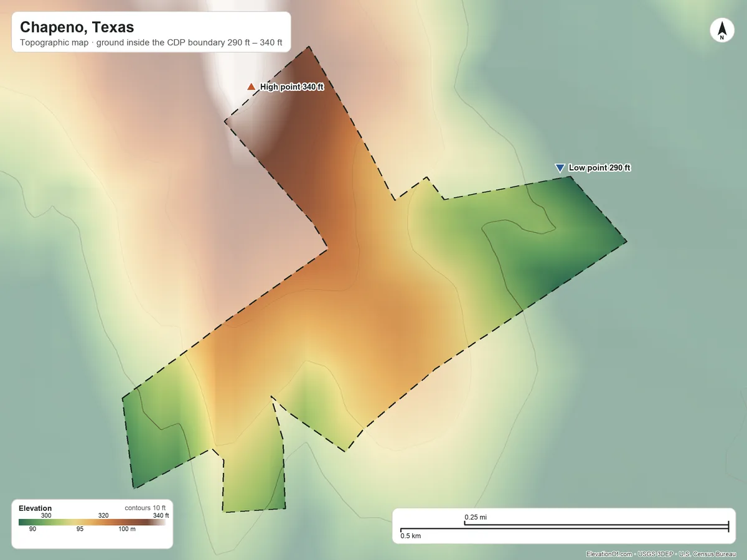This screenshot has width=747, height=560.
Task: Click the '0.5 km' scale label
Action: point(411,536)
